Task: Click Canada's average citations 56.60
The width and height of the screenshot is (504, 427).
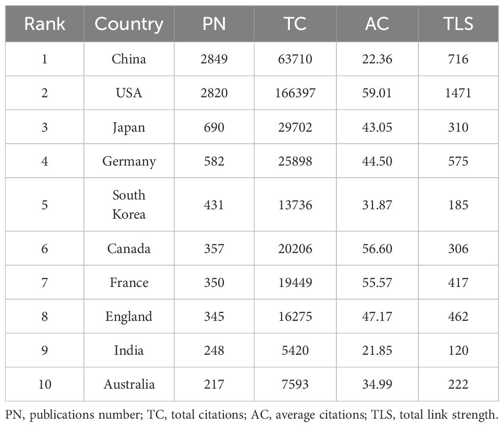Action: pyautogui.click(x=377, y=249)
